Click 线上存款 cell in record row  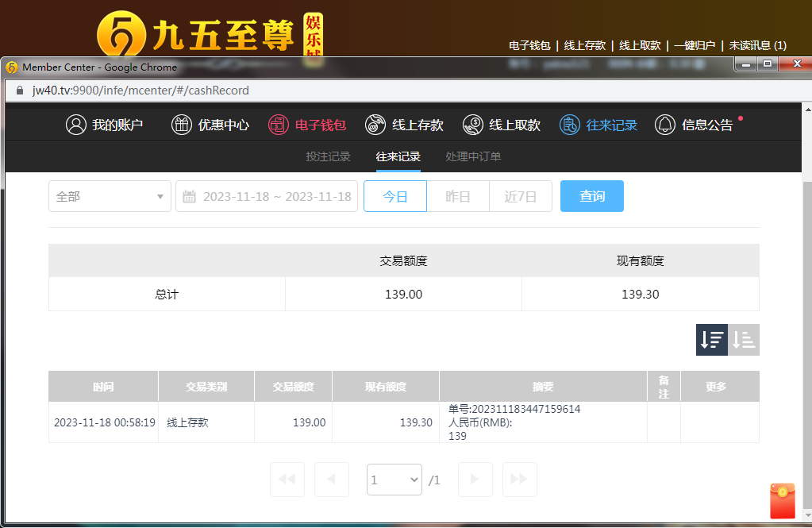[x=187, y=422]
